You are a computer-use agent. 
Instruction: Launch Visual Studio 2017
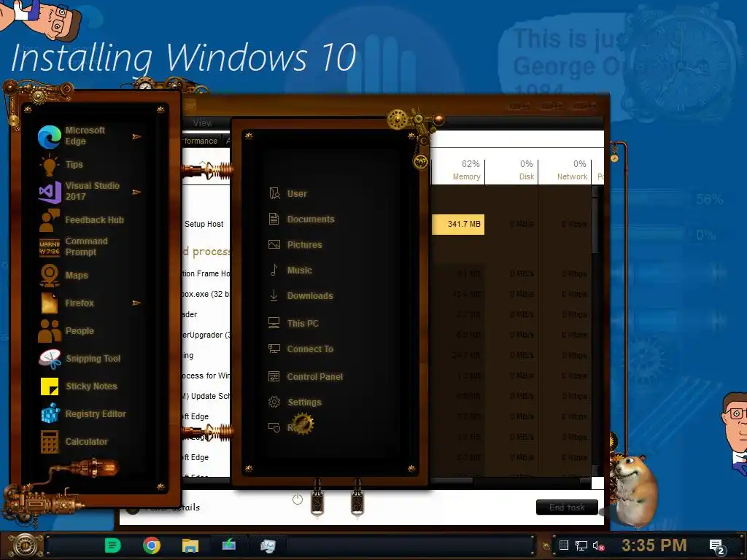pos(86,192)
